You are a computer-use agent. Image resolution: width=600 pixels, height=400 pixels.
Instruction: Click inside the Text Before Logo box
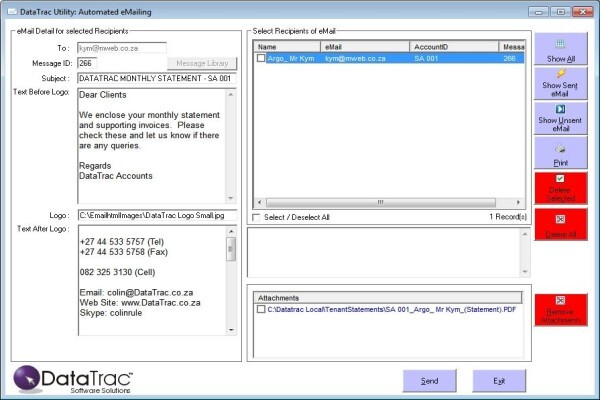pyautogui.click(x=152, y=146)
